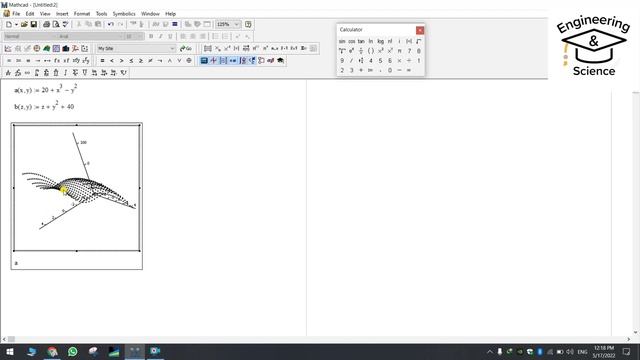Click the log button in Calculator
640x360 pixels.
(380, 41)
